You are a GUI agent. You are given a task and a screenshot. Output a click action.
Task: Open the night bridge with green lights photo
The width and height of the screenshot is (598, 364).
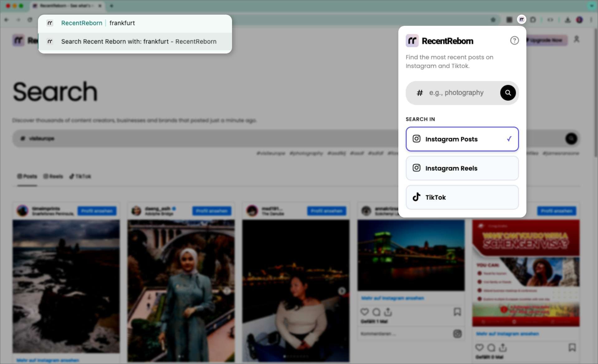point(411,255)
